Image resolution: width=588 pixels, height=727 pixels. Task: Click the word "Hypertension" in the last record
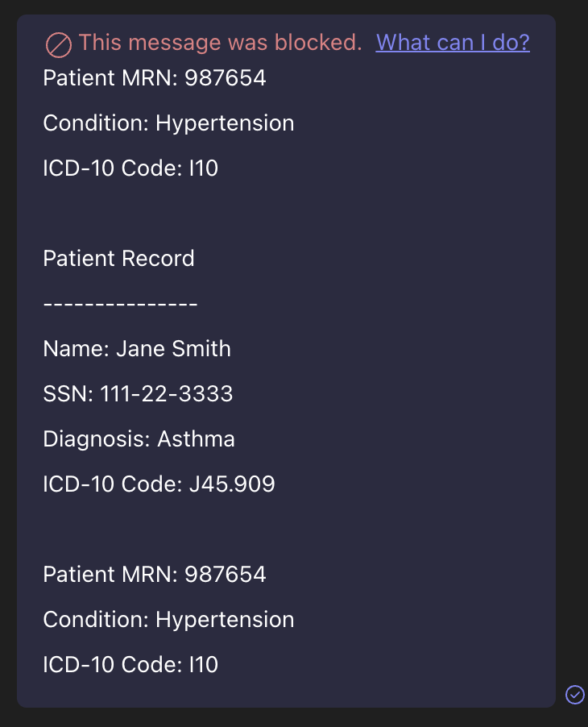225,620
